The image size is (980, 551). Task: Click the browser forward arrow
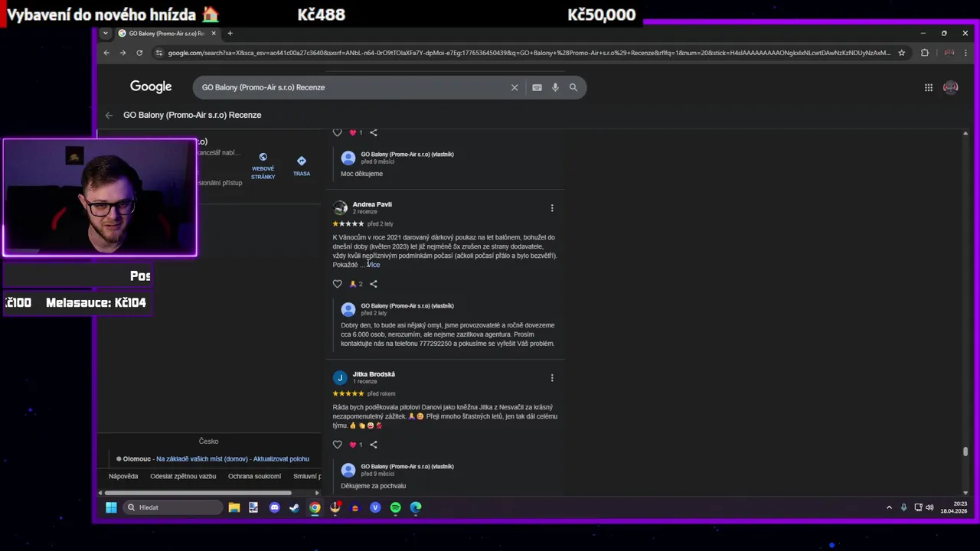tap(122, 53)
